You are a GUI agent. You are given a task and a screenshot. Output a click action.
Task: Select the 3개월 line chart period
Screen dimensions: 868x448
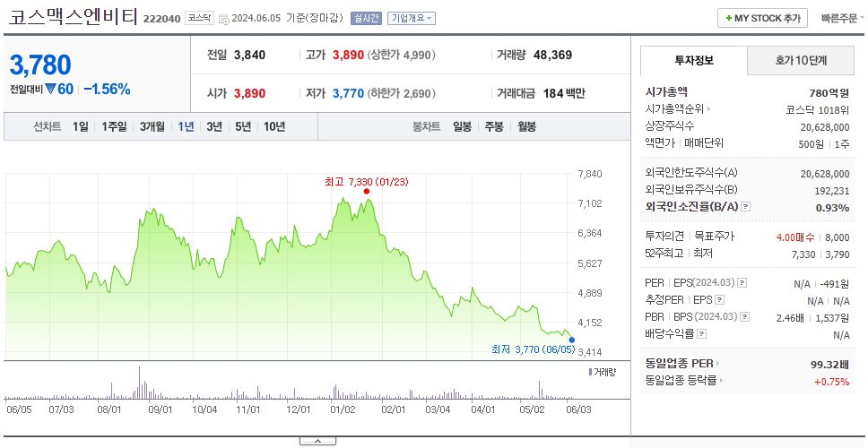(152, 126)
